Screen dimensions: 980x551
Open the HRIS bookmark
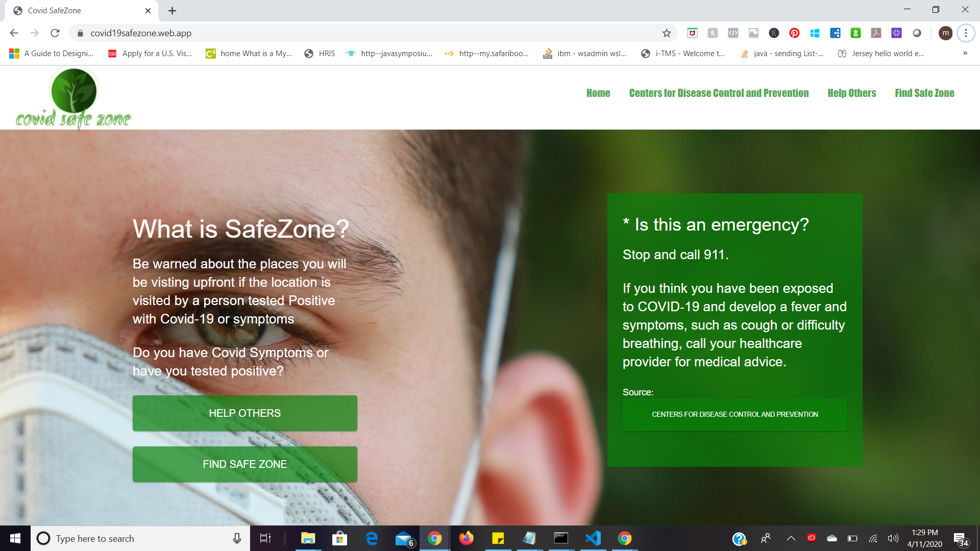(x=320, y=54)
